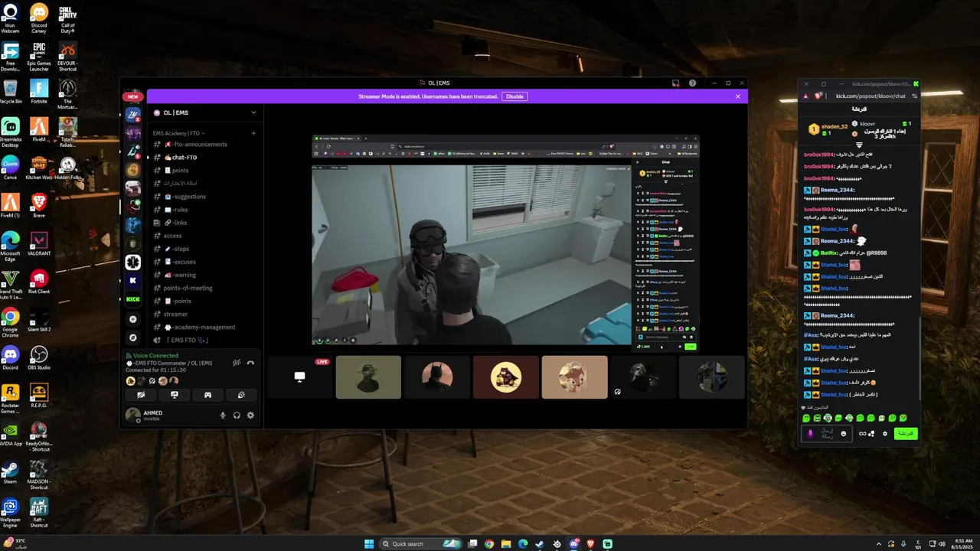Open emoji picker in Kick chat

[844, 433]
